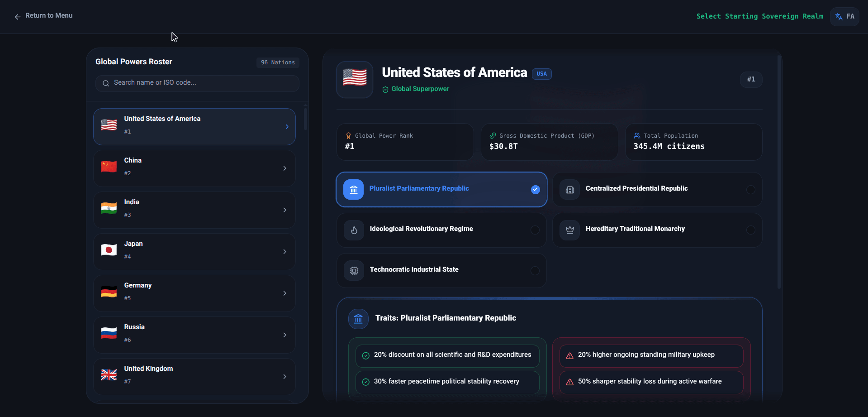The width and height of the screenshot is (868, 417).
Task: Click the Global Superpower status label
Action: tap(420, 89)
